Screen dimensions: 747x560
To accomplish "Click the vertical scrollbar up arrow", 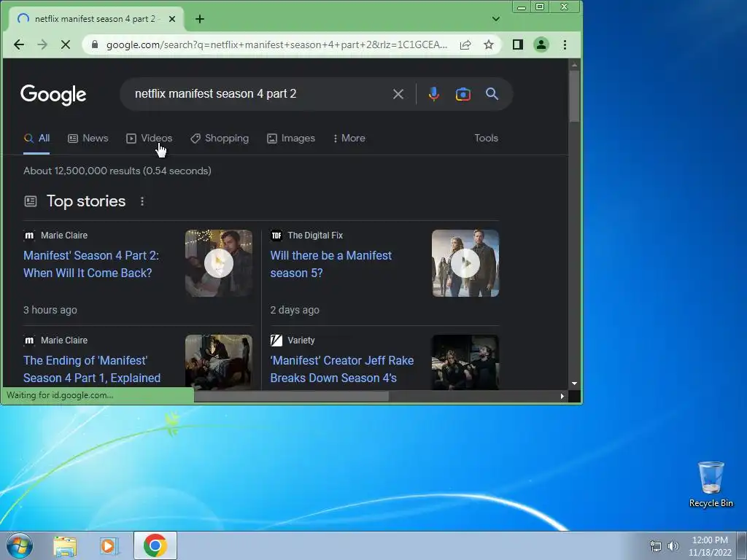I will [x=575, y=64].
